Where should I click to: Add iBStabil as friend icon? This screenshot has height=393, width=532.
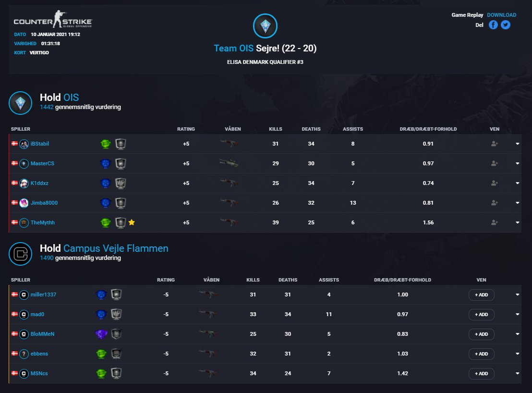click(495, 144)
